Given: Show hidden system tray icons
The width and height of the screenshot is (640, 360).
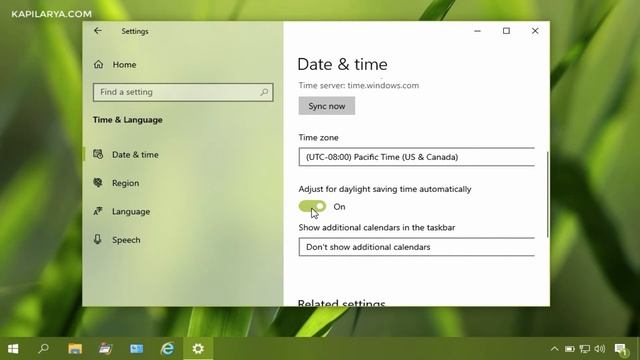Looking at the screenshot, I should coord(554,349).
